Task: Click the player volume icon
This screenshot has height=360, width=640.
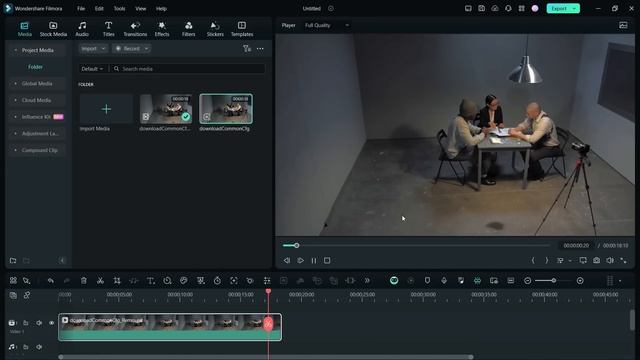Action: click(x=610, y=260)
